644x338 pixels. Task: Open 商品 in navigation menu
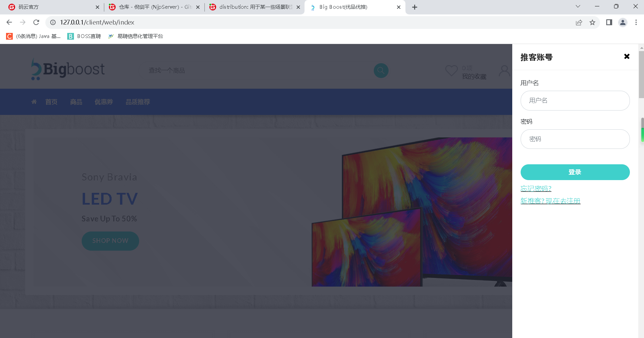[76, 102]
